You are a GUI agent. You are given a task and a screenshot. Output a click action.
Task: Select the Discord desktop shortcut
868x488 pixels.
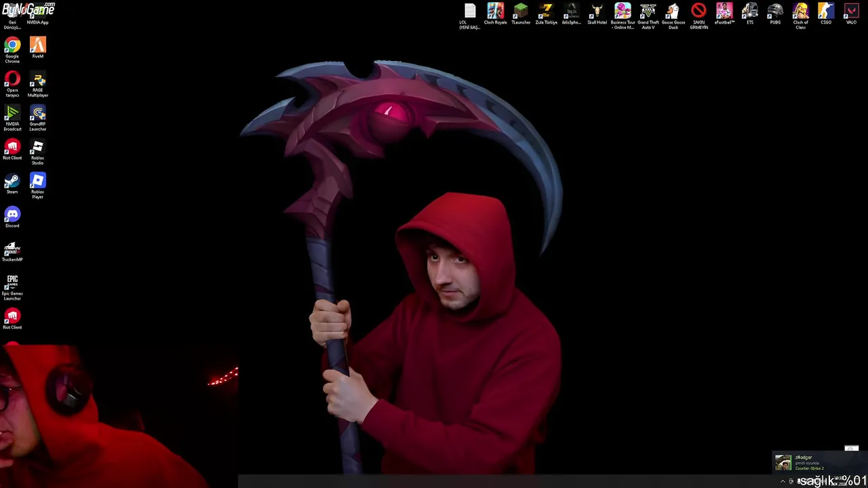coord(12,218)
